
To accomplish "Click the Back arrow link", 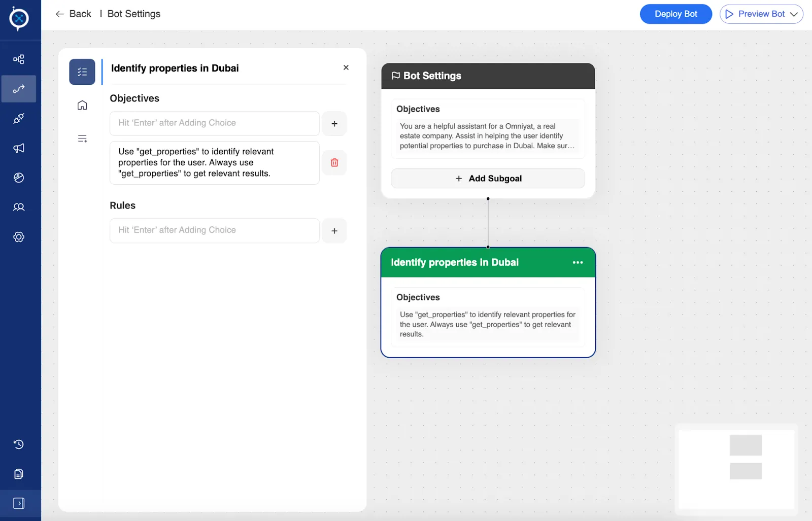I will [x=74, y=14].
